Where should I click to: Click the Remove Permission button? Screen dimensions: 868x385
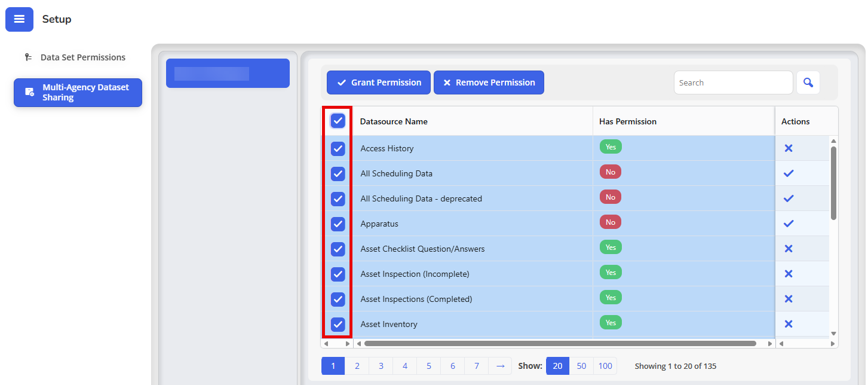pyautogui.click(x=489, y=82)
